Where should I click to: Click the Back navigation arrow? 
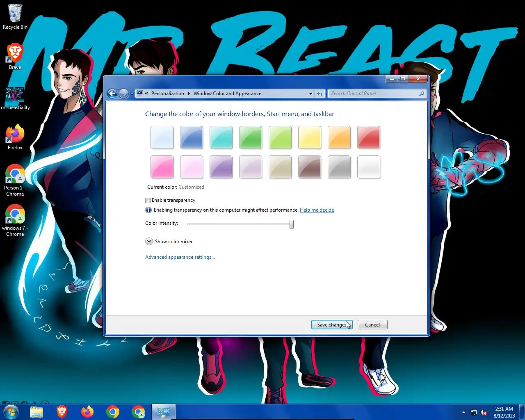112,94
